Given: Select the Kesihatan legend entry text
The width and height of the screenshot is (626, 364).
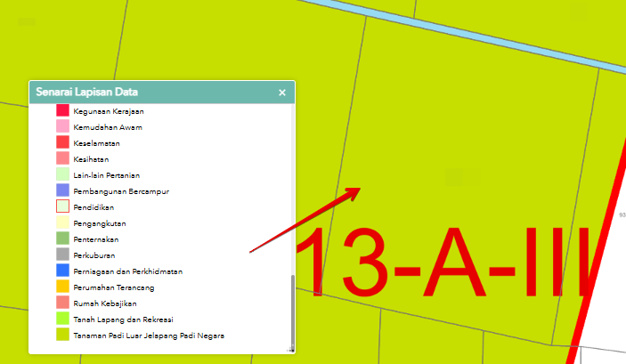Looking at the screenshot, I should [x=91, y=159].
